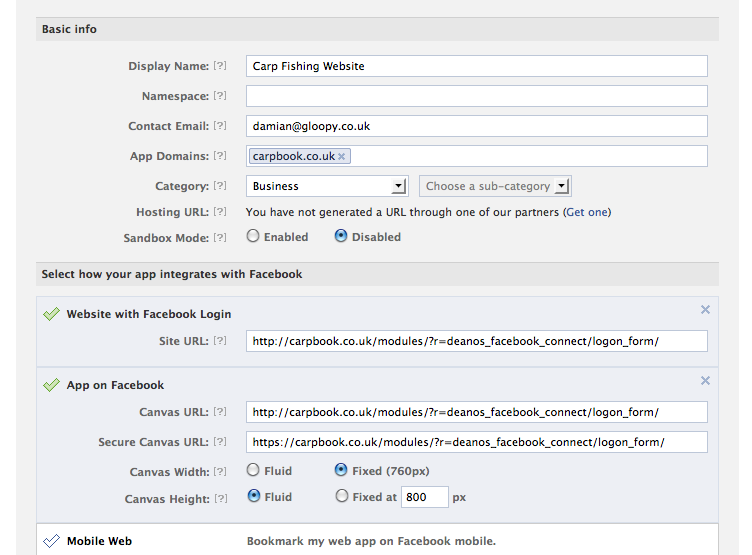Screen dimensions: 752x555
Task: View help for Canvas Width
Action: point(220,472)
